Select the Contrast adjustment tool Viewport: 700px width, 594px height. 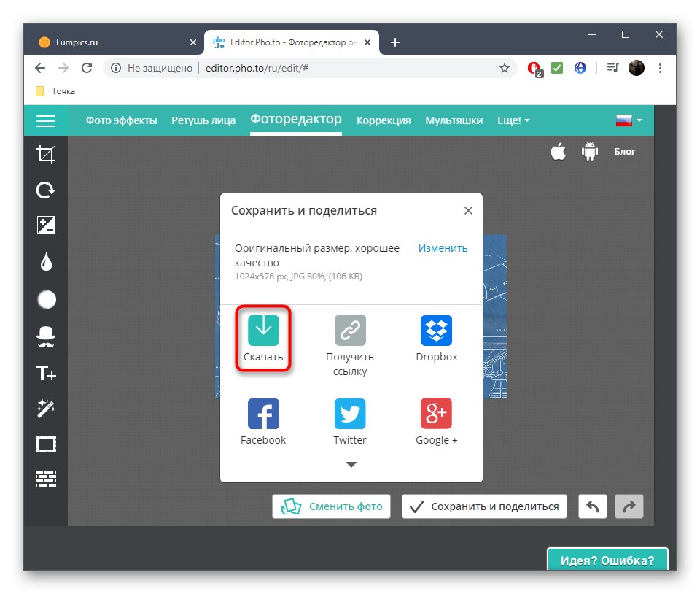click(x=45, y=299)
